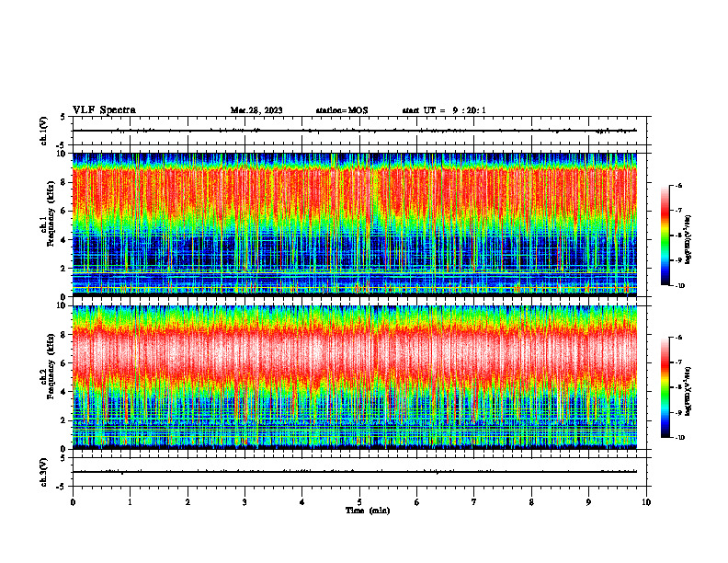Click the "Time (min)" x-axis label
This screenshot has height=563, width=728.
[368, 511]
